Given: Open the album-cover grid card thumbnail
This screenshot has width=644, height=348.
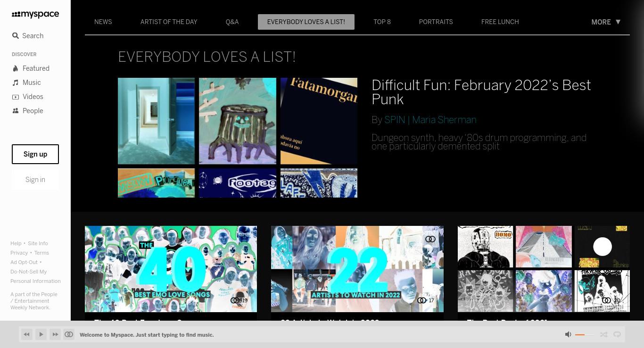Looking at the screenshot, I should [544, 269].
